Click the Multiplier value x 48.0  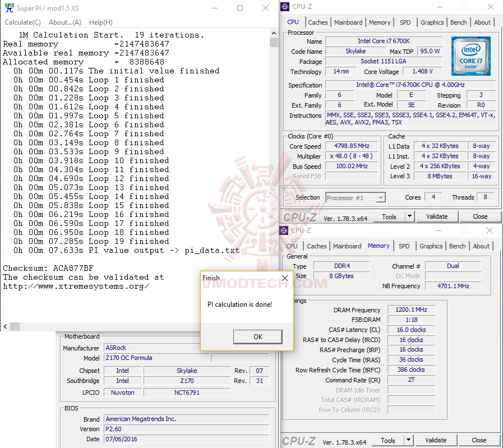(x=352, y=156)
